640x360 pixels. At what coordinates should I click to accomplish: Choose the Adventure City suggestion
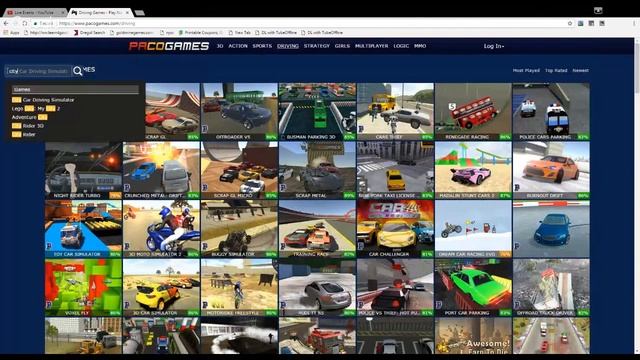pos(30,117)
